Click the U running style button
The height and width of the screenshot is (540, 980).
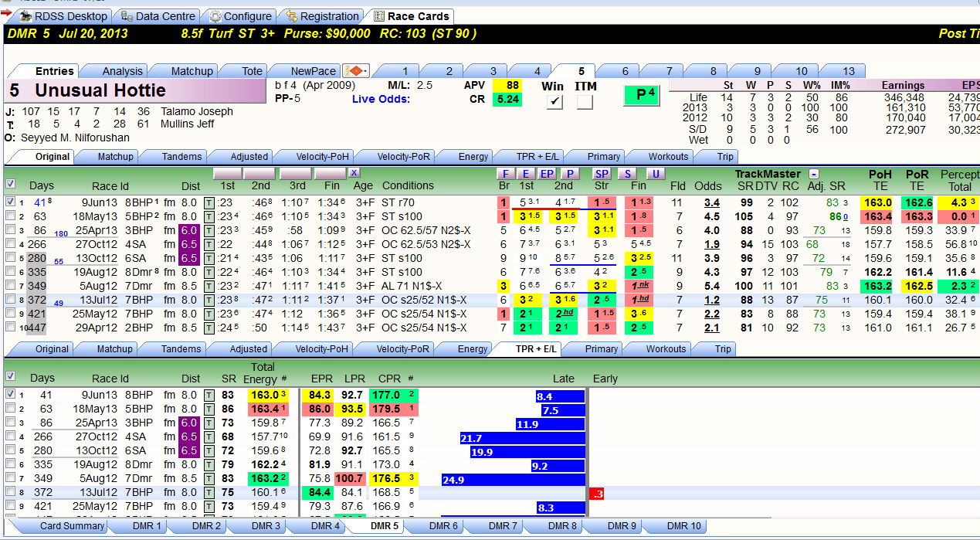click(655, 174)
